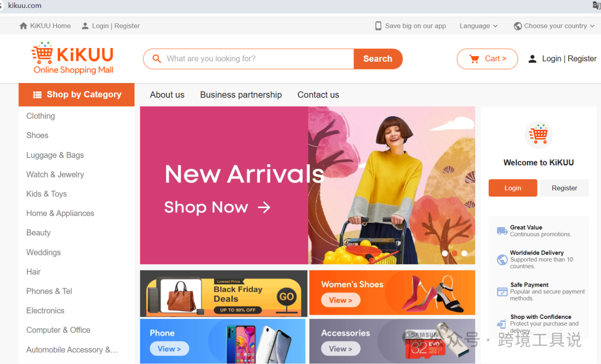
Task: Select the first carousel dot on banner
Action: (445, 253)
